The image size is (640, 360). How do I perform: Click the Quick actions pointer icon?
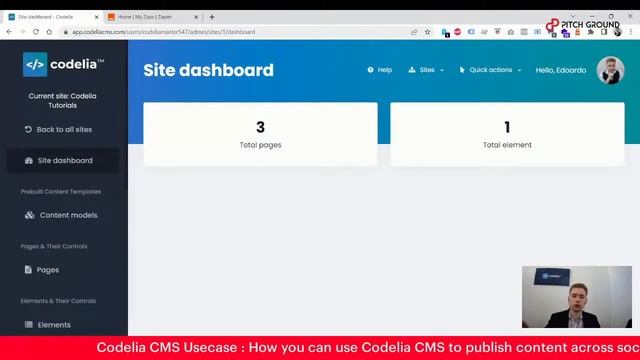[462, 70]
